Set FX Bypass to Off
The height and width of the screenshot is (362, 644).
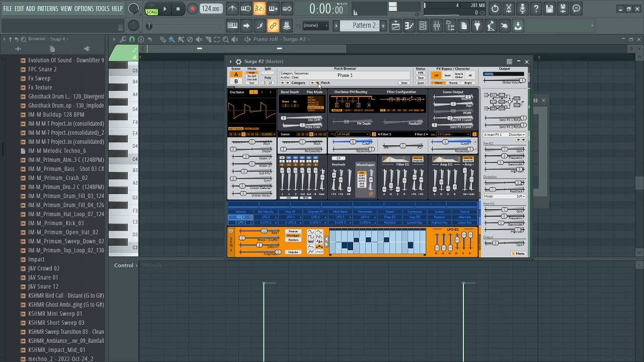(436, 75)
